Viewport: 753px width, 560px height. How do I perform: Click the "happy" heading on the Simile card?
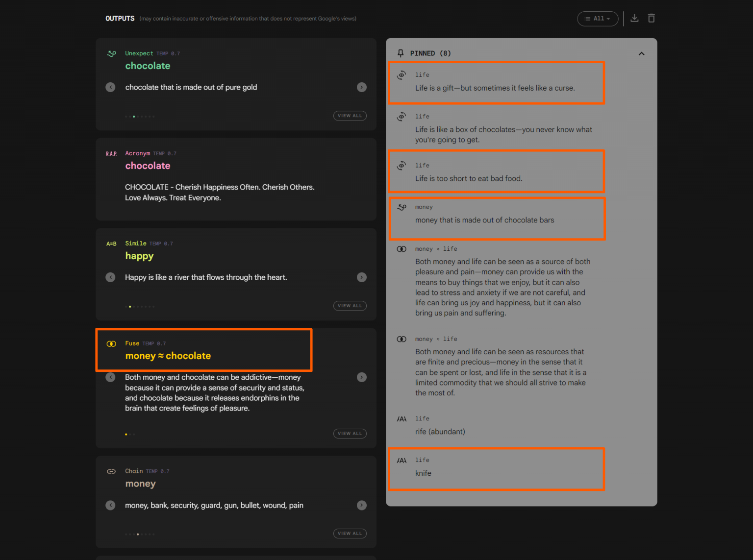(x=139, y=256)
